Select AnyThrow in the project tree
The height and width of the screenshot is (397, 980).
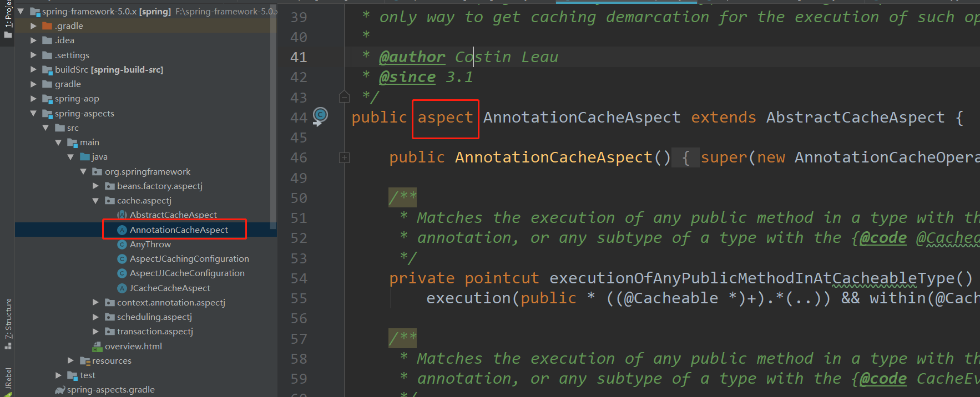point(150,245)
